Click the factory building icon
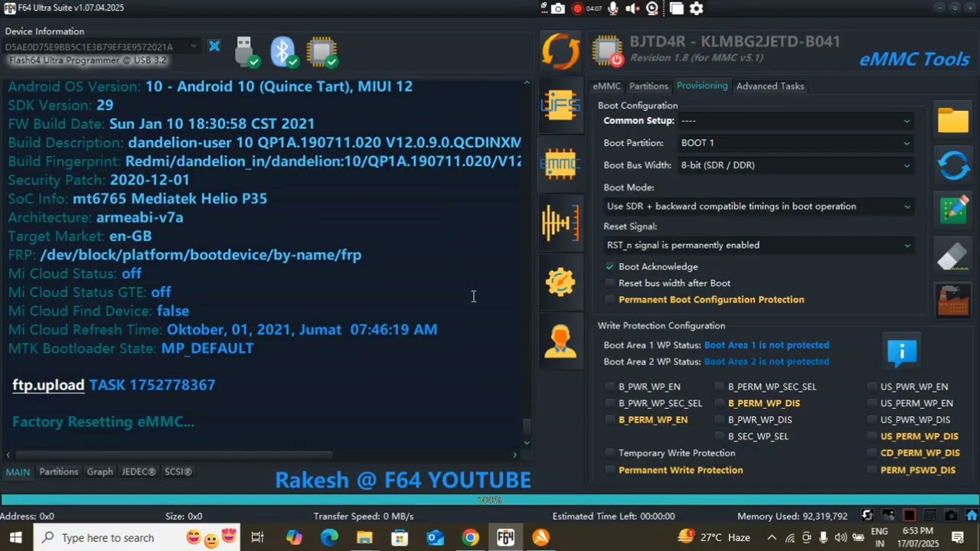This screenshot has width=980, height=551. pos(953,300)
